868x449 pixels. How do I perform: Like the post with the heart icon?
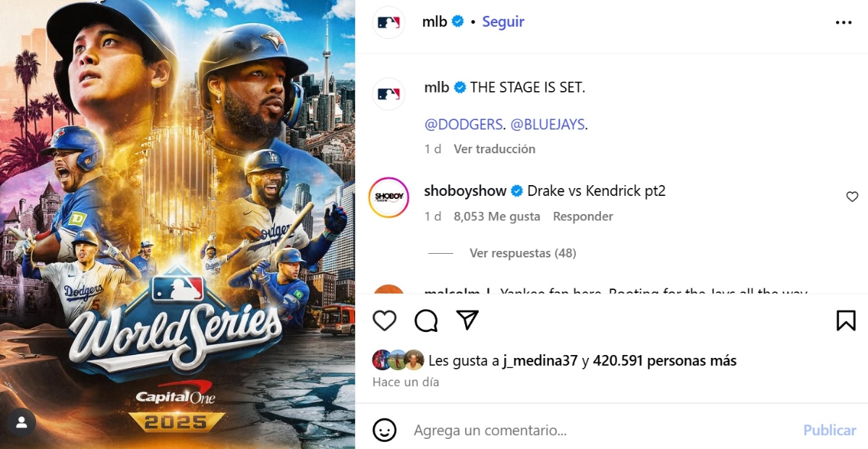(x=385, y=320)
